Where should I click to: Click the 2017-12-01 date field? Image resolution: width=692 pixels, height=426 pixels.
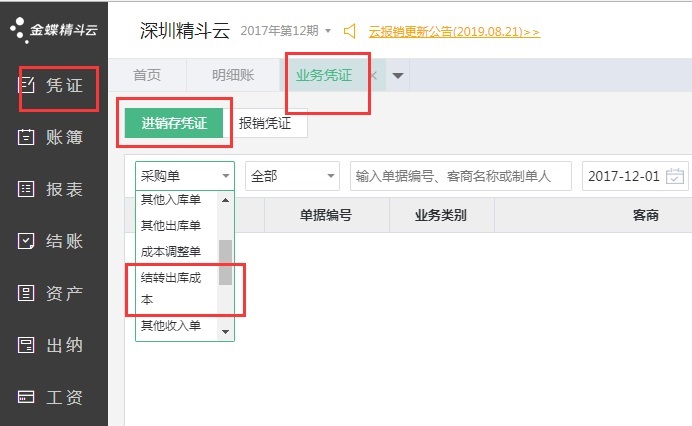tap(635, 176)
